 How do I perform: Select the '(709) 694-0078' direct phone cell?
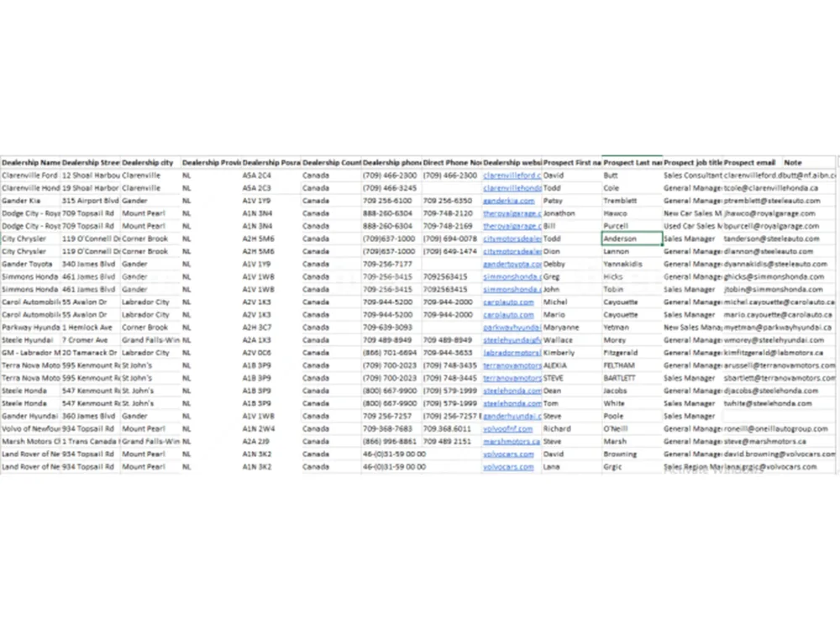tap(452, 239)
